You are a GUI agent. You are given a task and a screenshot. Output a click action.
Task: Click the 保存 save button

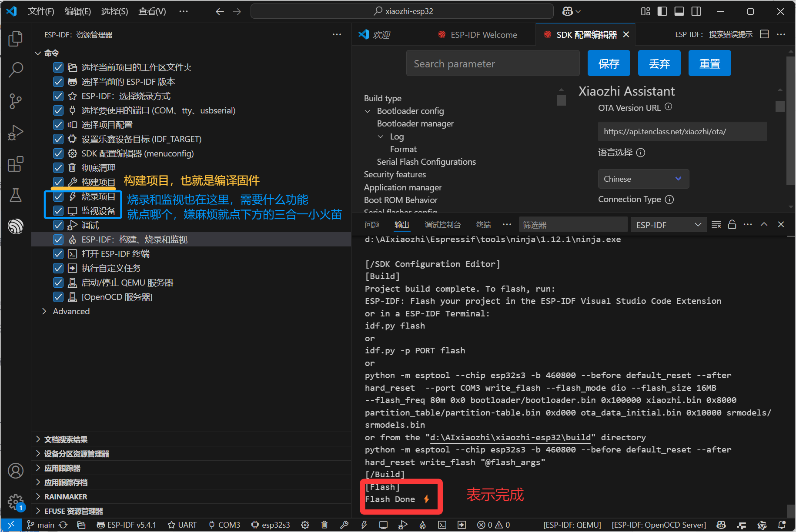[x=609, y=63]
